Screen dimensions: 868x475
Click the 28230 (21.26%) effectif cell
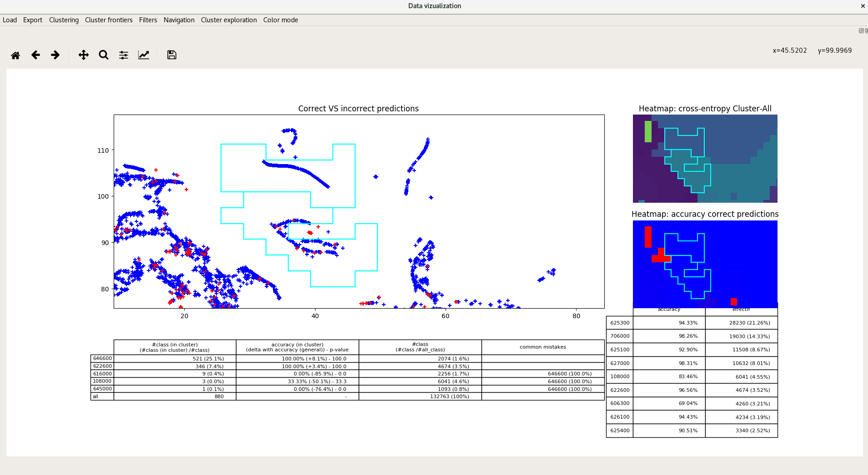point(742,323)
